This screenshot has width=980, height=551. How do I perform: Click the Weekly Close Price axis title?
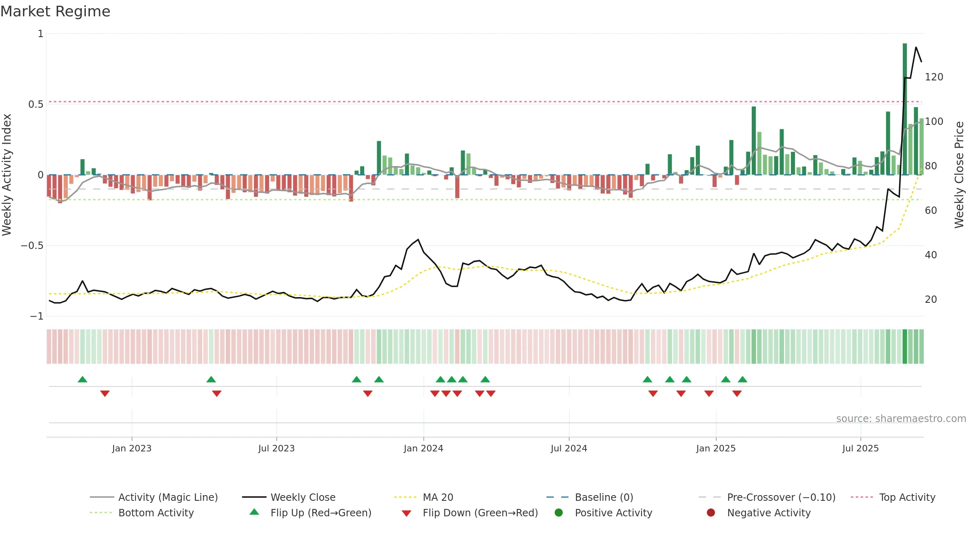(x=959, y=175)
